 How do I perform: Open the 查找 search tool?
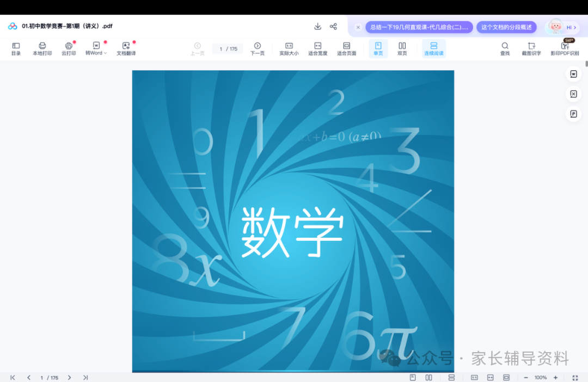(505, 49)
